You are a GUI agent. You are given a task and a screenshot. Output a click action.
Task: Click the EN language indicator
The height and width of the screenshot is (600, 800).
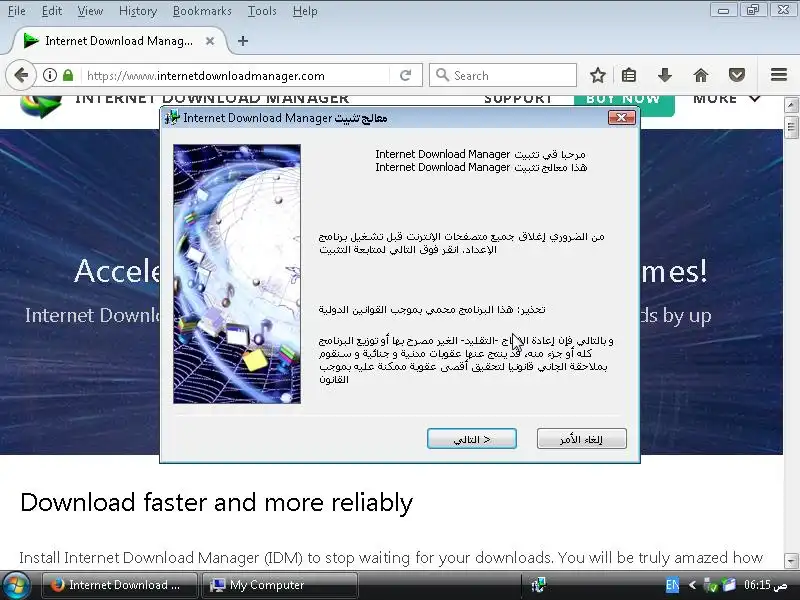pyautogui.click(x=672, y=585)
